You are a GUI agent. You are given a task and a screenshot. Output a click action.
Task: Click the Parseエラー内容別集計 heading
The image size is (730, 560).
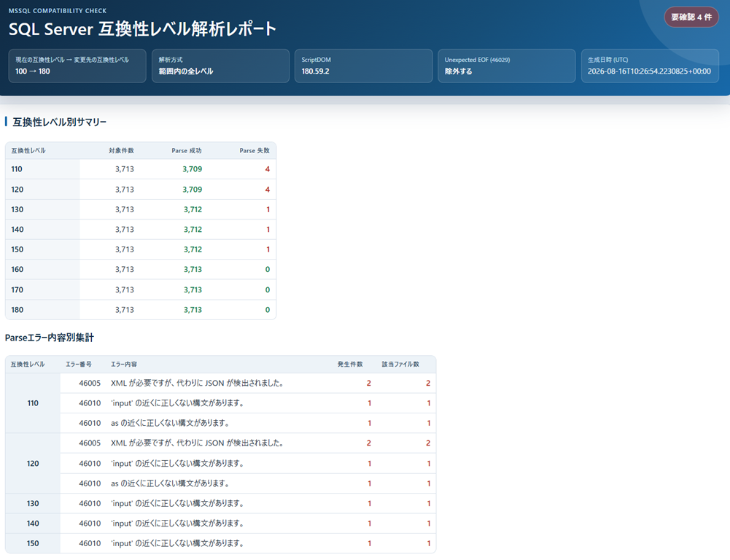(x=50, y=338)
